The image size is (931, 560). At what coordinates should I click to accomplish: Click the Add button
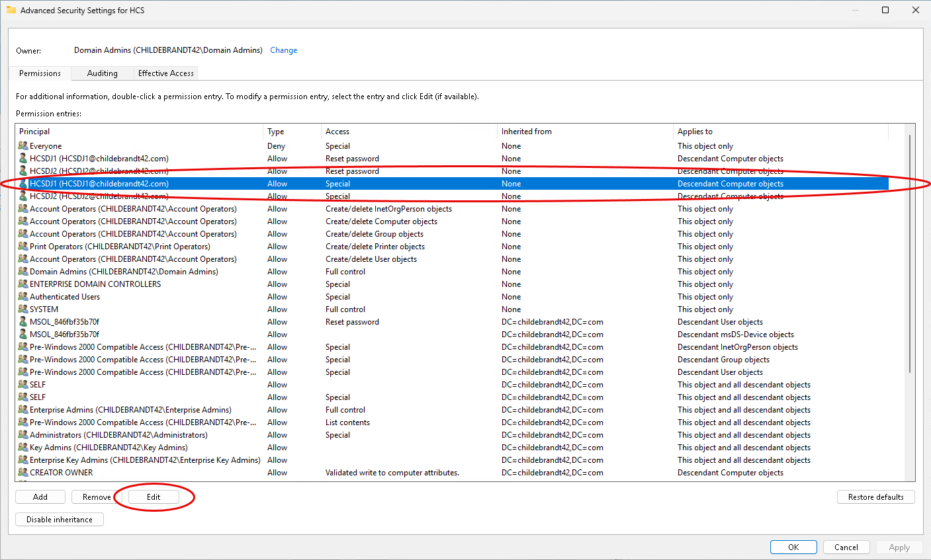40,497
